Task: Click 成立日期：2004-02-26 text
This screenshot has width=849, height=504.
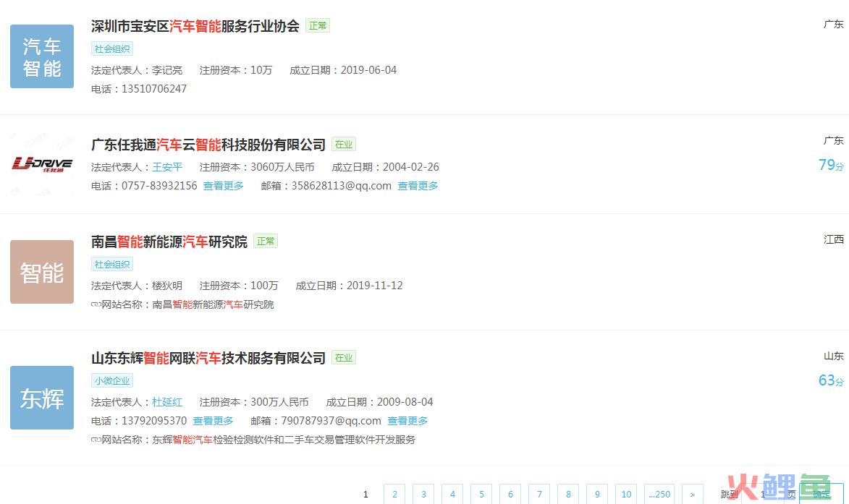Action: click(x=385, y=167)
